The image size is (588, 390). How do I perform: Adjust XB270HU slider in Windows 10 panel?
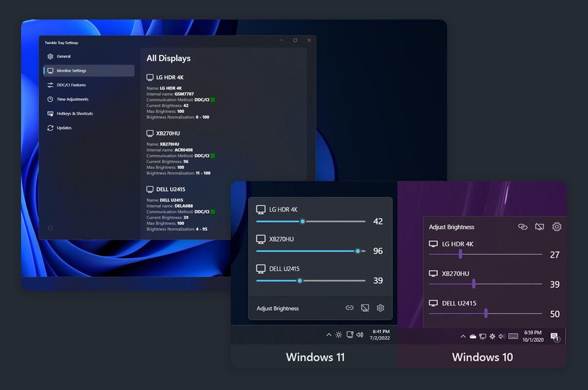(486, 284)
